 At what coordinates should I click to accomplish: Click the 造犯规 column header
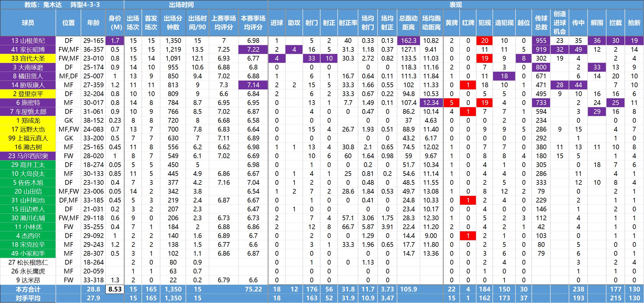click(x=504, y=23)
